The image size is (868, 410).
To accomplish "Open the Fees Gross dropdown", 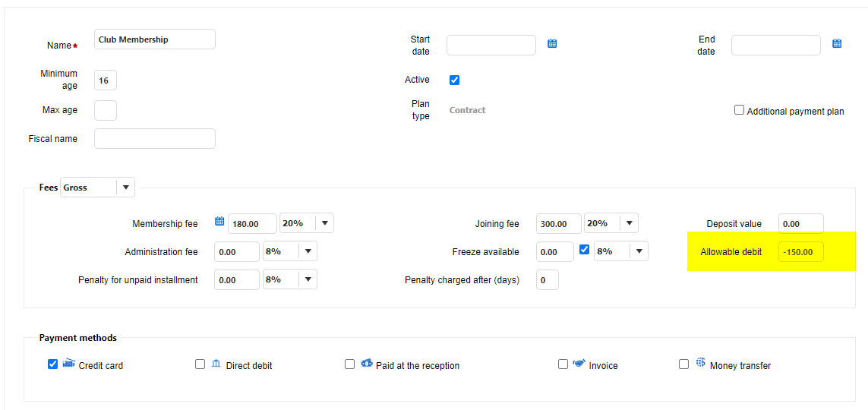I will click(x=125, y=188).
